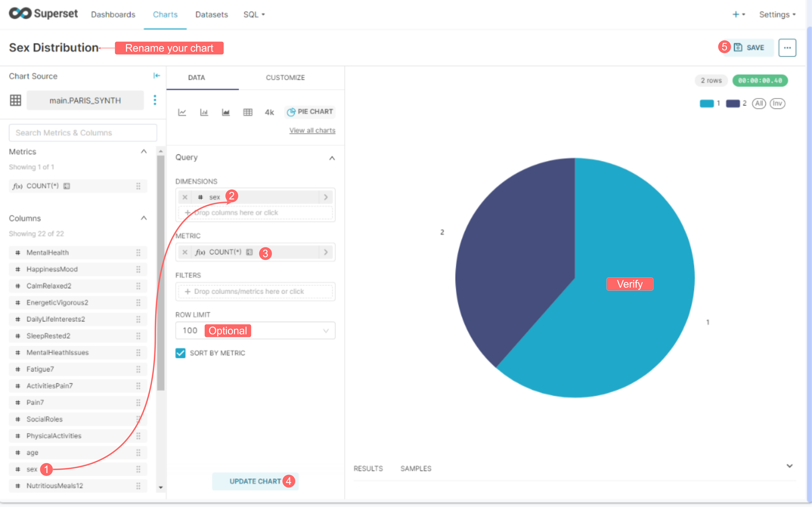Viewport: 812px width, 507px height.
Task: Select the line chart icon
Action: pos(182,112)
